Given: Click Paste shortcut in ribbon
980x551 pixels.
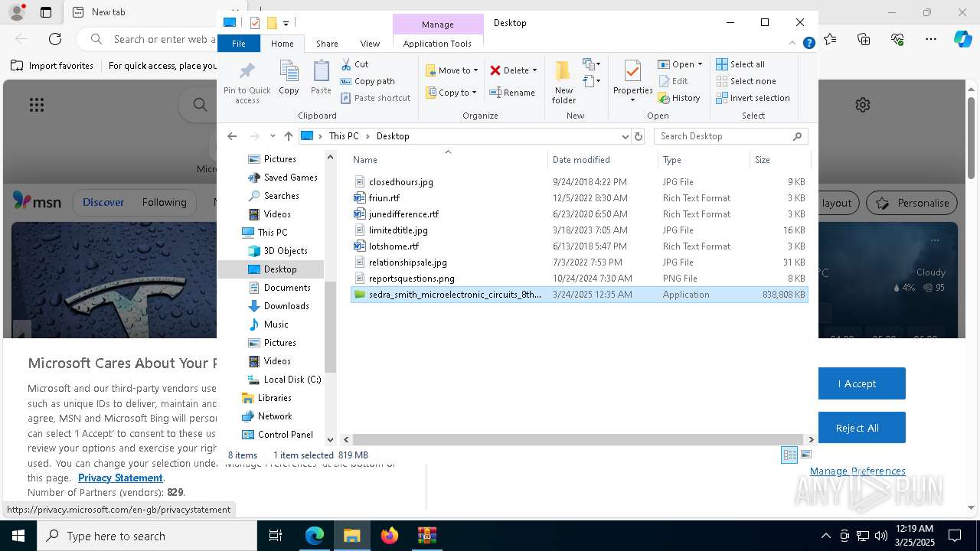Looking at the screenshot, I should (375, 98).
